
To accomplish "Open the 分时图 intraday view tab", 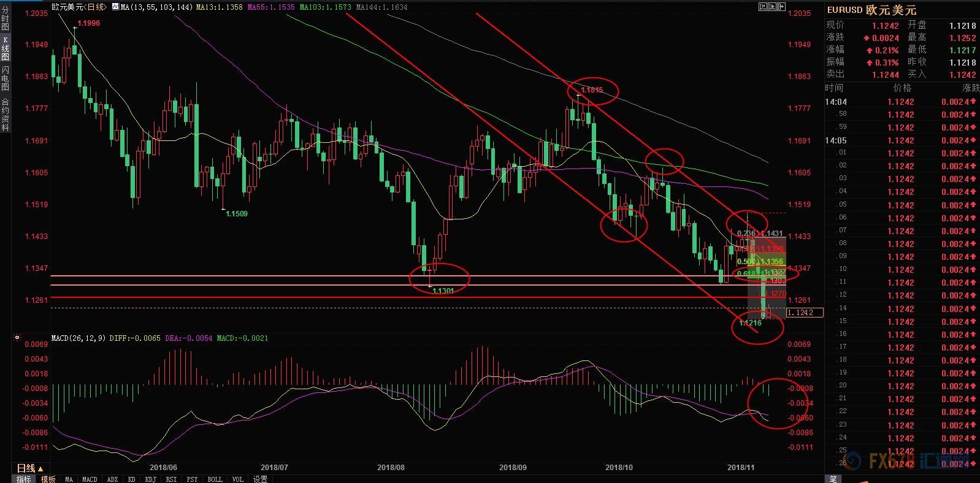I will pos(6,19).
